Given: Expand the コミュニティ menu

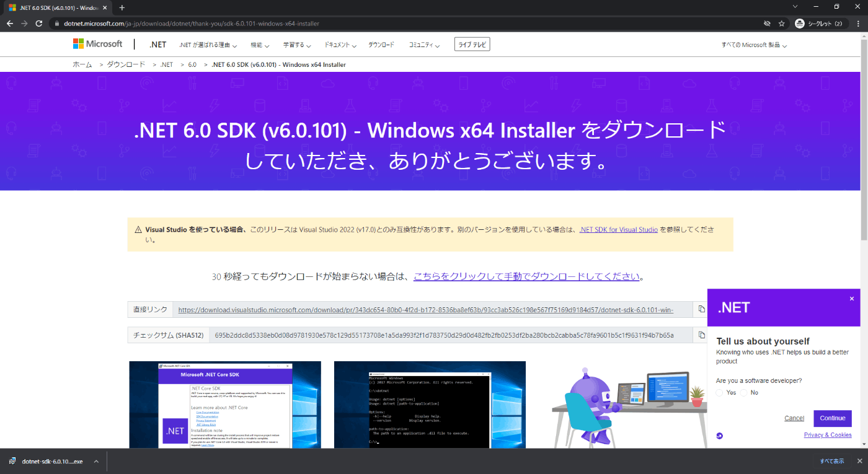Looking at the screenshot, I should point(424,45).
